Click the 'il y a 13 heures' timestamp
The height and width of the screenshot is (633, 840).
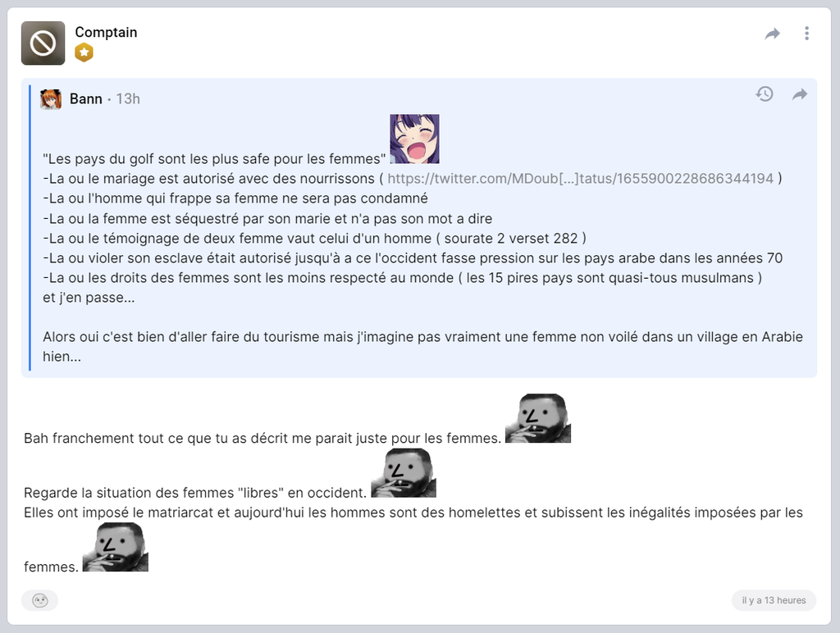pos(774,600)
